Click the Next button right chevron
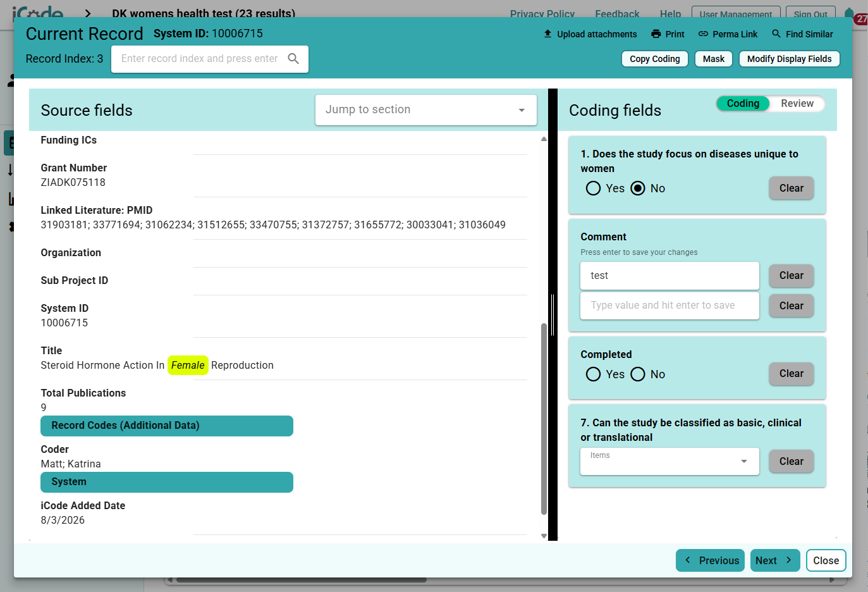Screen dimensions: 868x592 point(789,560)
